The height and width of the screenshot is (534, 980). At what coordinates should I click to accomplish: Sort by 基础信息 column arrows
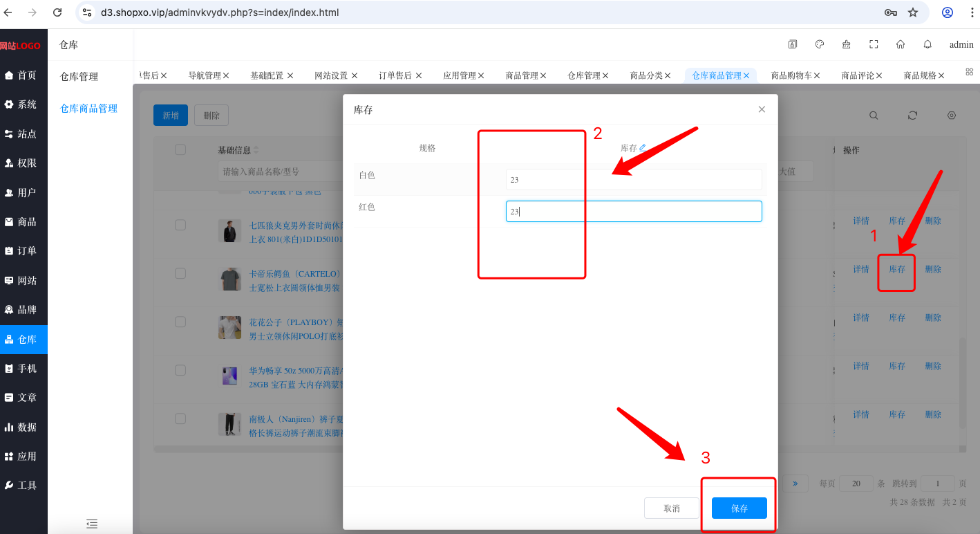click(256, 150)
